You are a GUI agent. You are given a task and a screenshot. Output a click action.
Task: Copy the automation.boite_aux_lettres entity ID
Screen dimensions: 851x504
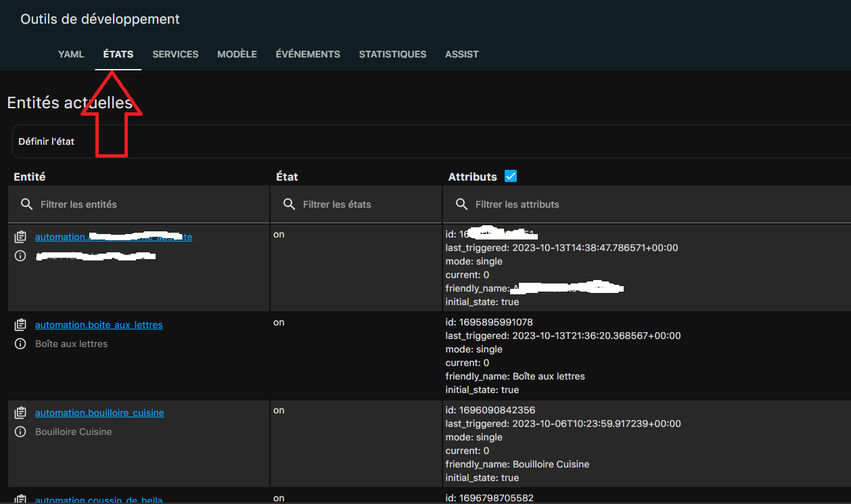coord(20,325)
